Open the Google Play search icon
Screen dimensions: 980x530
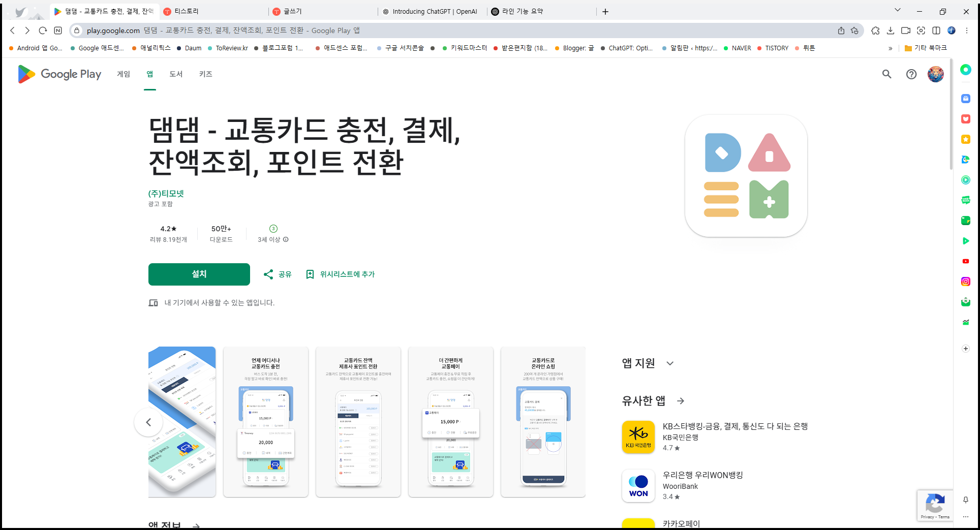886,74
